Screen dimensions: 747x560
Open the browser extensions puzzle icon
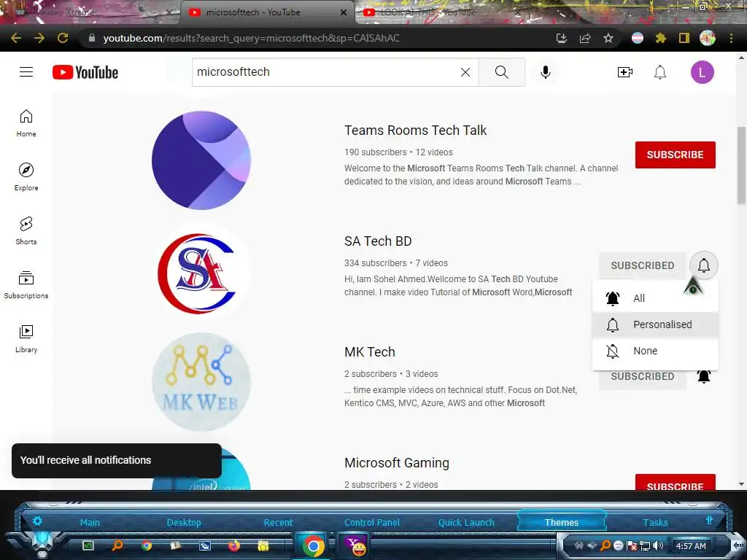point(661,38)
